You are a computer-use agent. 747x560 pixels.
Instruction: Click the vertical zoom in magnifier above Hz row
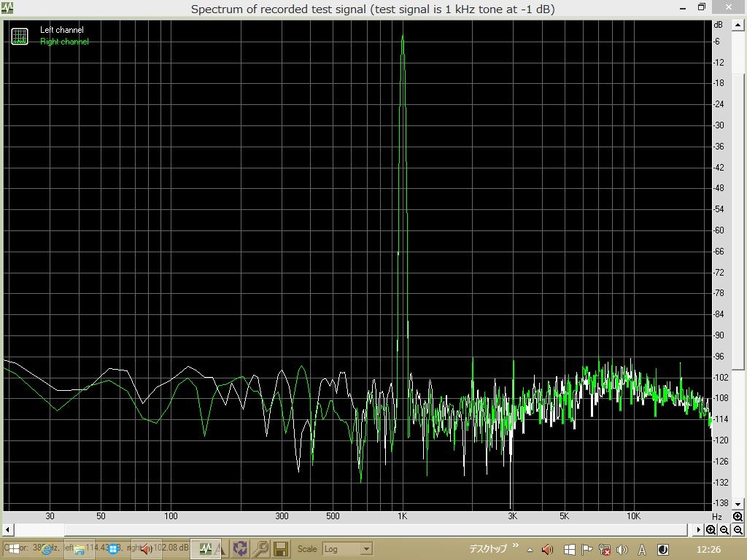tap(738, 517)
